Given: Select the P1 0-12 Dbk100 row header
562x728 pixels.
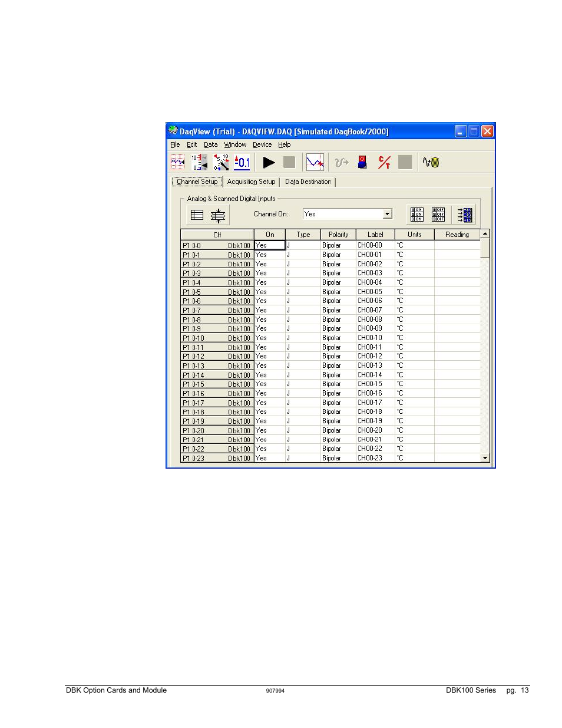Looking at the screenshot, I should click(217, 357).
